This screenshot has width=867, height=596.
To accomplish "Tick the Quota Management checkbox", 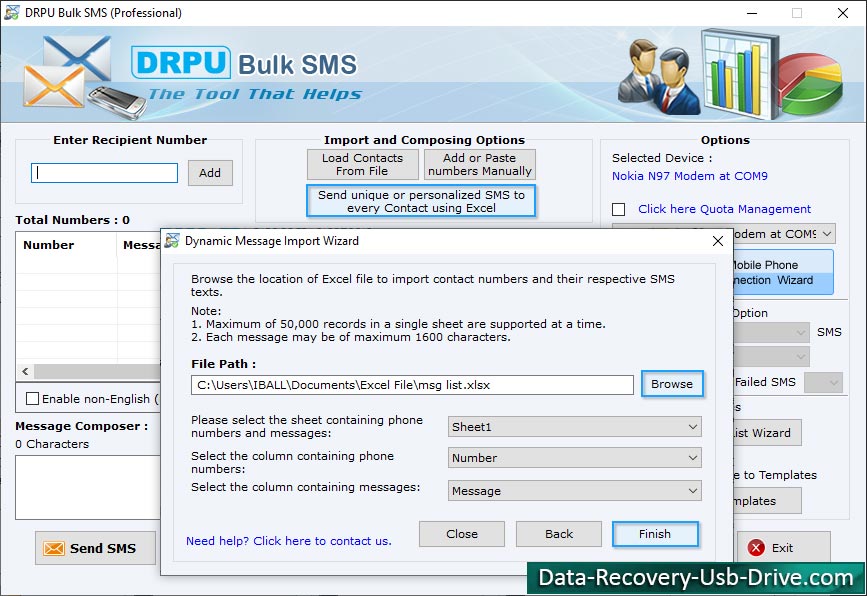I will click(618, 210).
